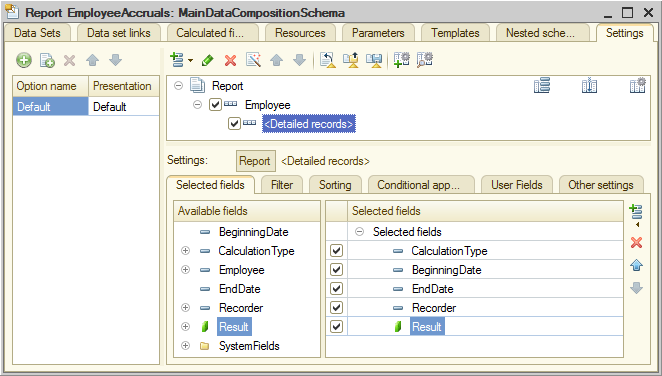Uncheck BeginningDate in selected fields

pos(336,270)
